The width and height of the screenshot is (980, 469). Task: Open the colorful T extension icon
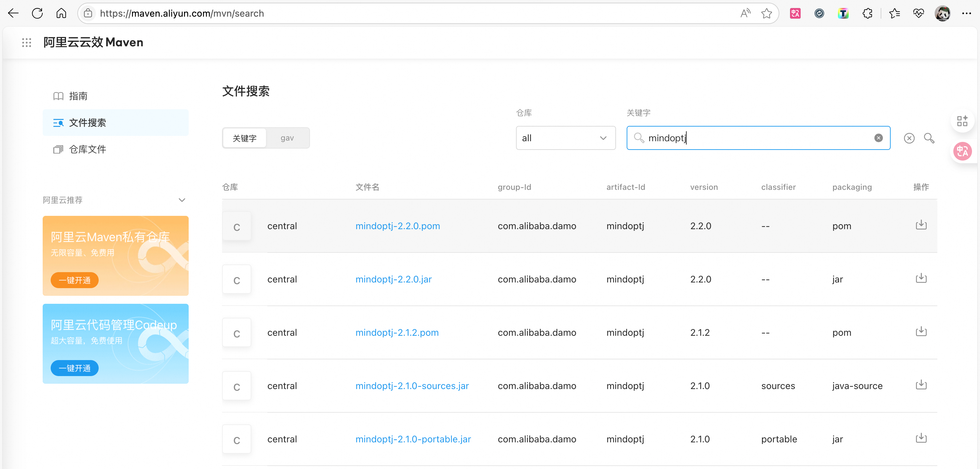[843, 13]
